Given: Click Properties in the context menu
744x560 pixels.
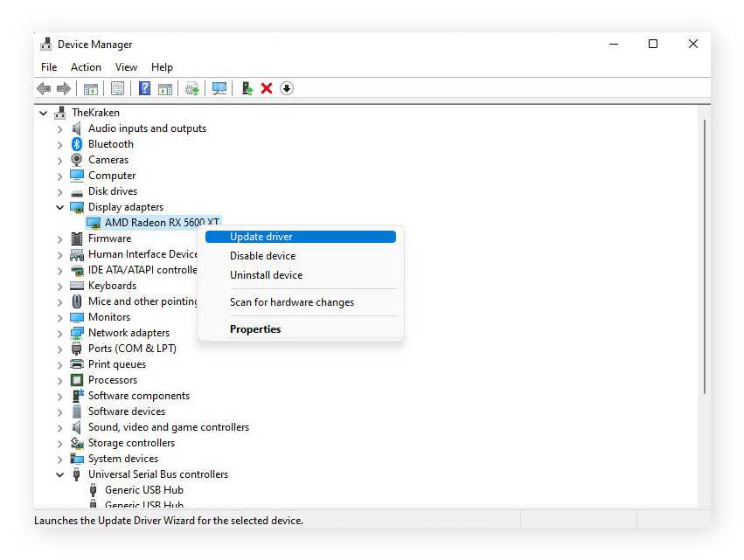Looking at the screenshot, I should click(255, 329).
